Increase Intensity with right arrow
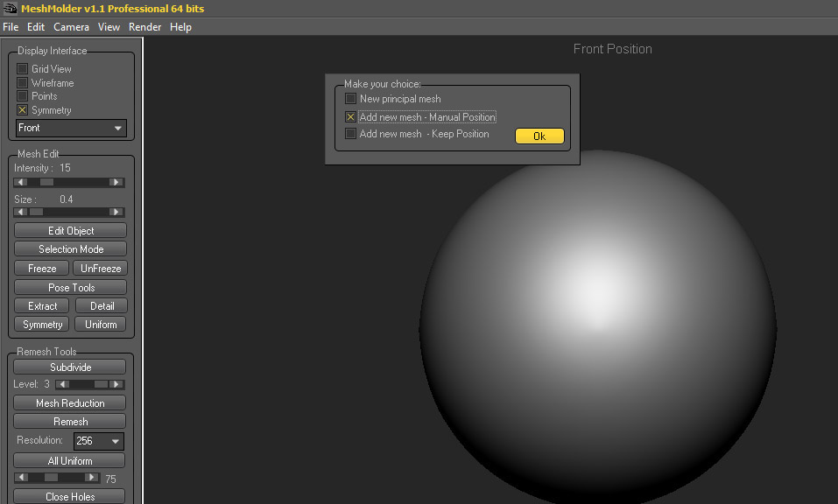838x504 pixels. click(x=116, y=182)
